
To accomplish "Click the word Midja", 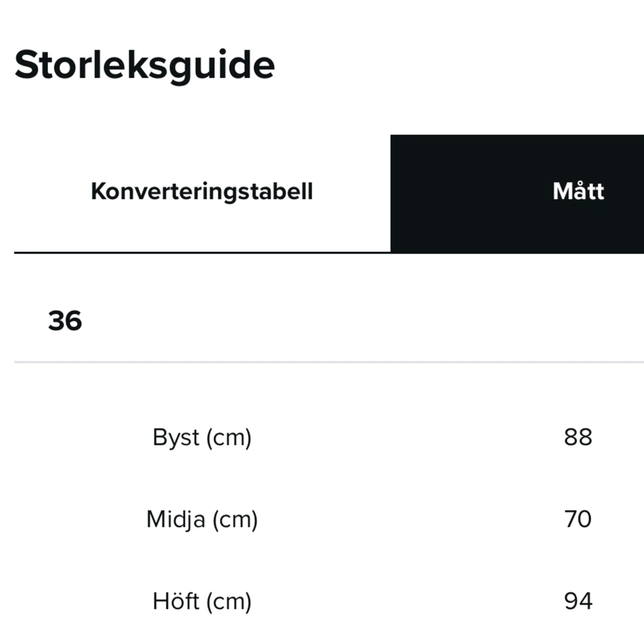I will [175, 520].
